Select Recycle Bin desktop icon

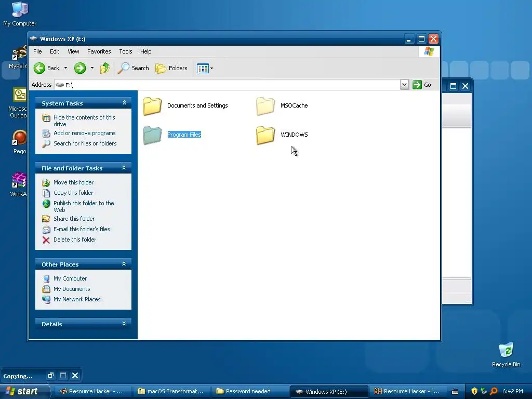tap(506, 355)
